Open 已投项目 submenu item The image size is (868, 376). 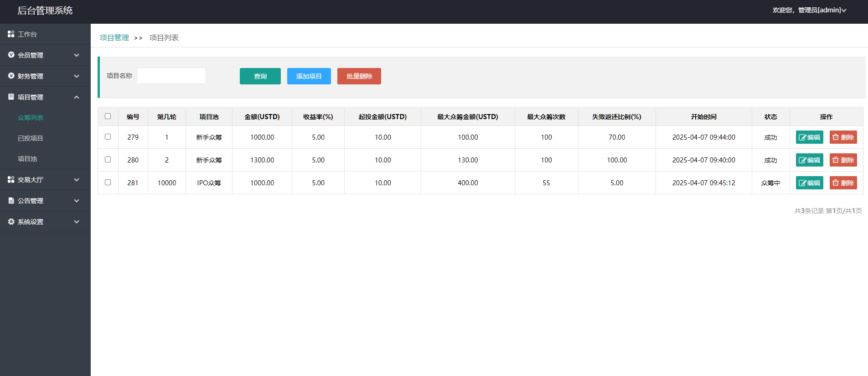pos(31,138)
